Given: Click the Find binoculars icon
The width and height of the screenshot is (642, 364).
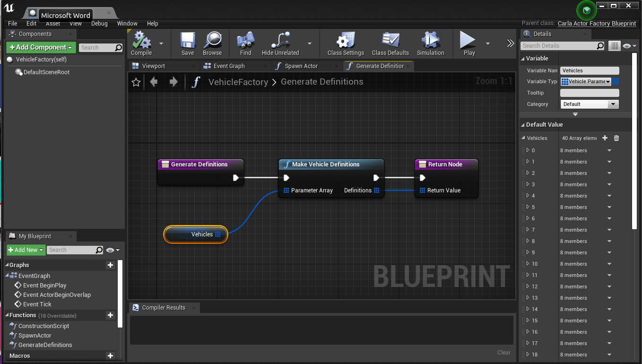Looking at the screenshot, I should coord(245,42).
